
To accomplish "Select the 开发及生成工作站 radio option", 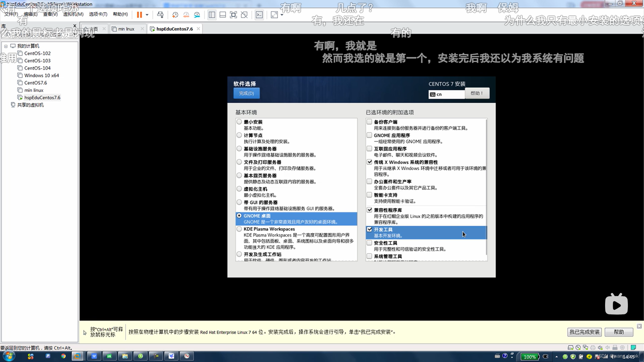I will 239,254.
